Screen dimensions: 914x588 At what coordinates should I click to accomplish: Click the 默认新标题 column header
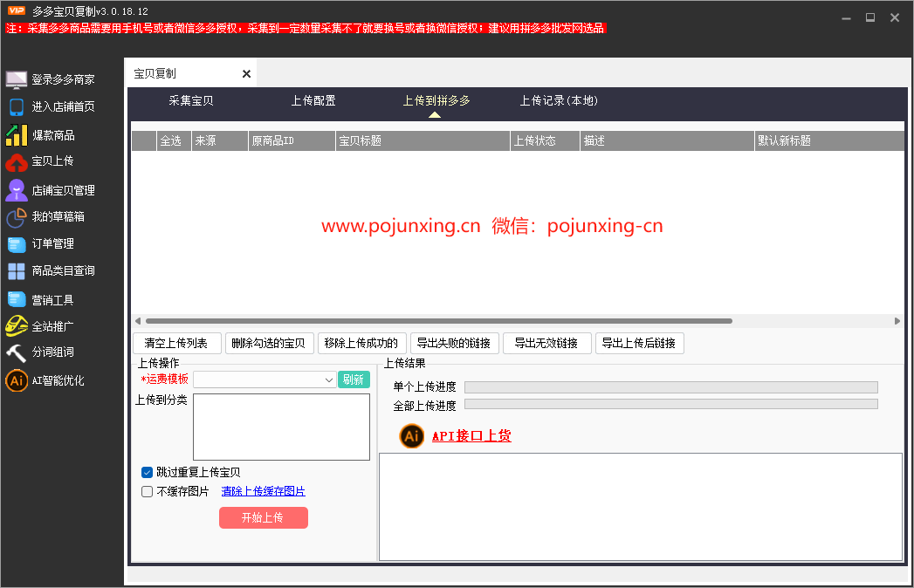829,141
